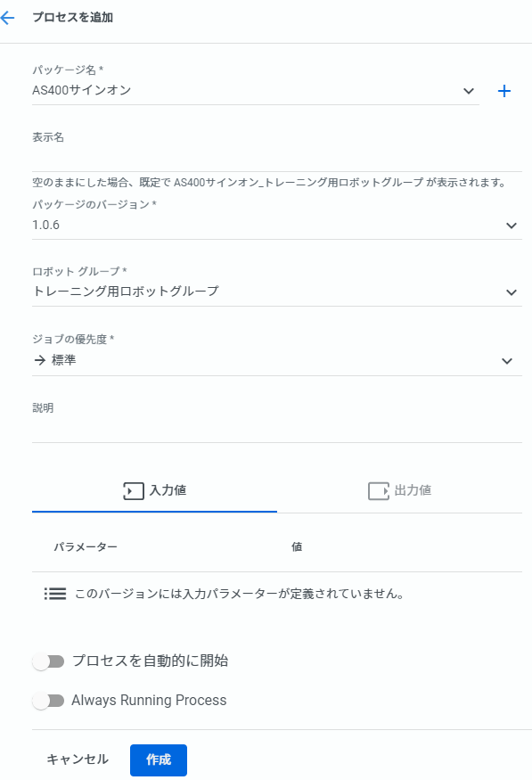This screenshot has width=532, height=780.
Task: Switch to the 入力値 tab
Action: [x=156, y=489]
